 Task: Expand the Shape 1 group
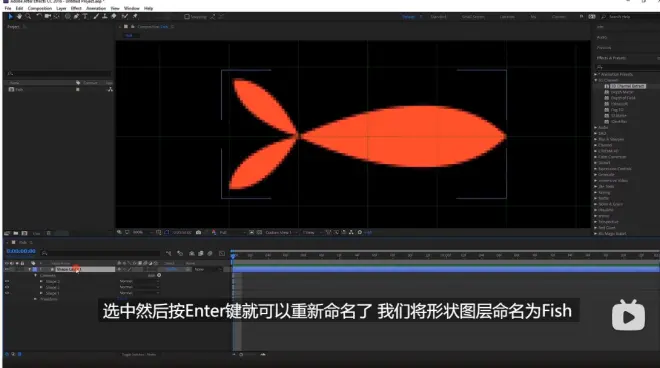coord(41,293)
